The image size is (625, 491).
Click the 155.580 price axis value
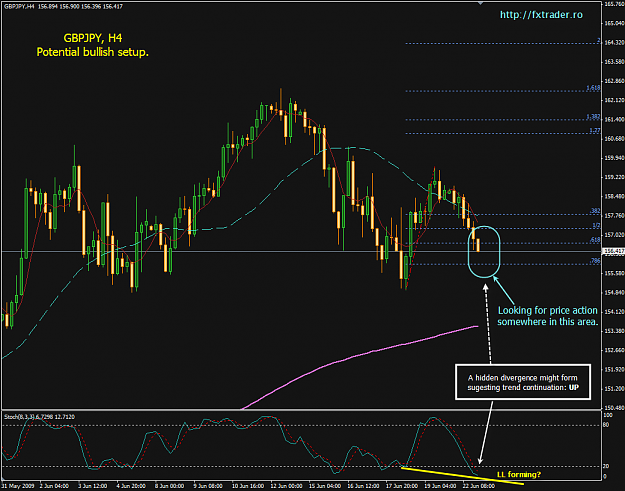[x=614, y=273]
